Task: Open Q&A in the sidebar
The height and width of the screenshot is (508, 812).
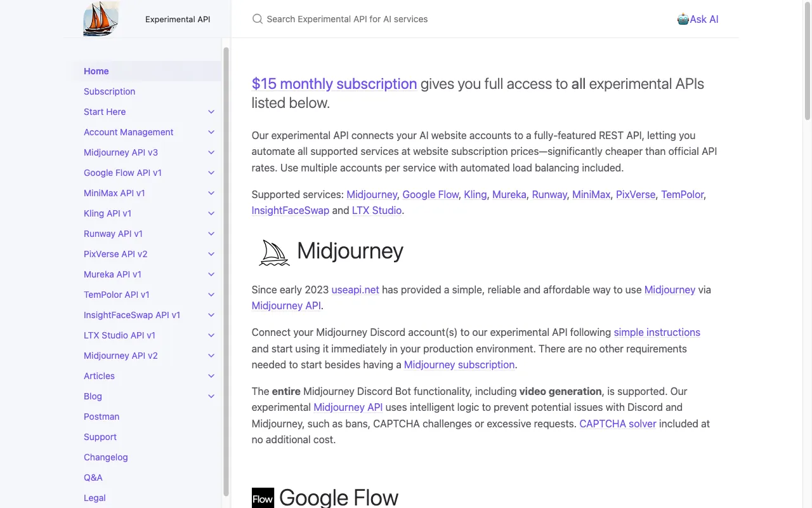Action: point(93,478)
